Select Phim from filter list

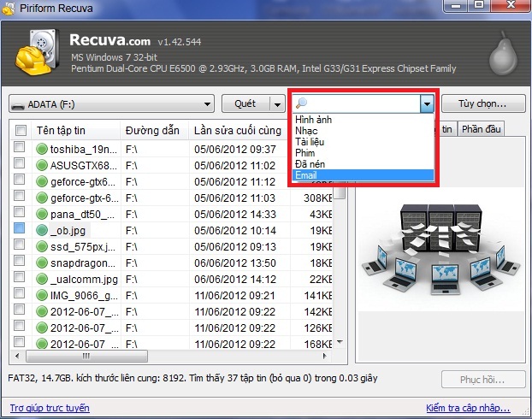(363, 153)
